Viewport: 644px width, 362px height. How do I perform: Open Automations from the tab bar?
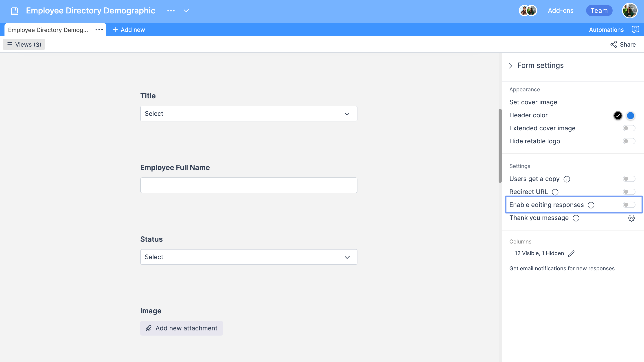[x=606, y=30]
